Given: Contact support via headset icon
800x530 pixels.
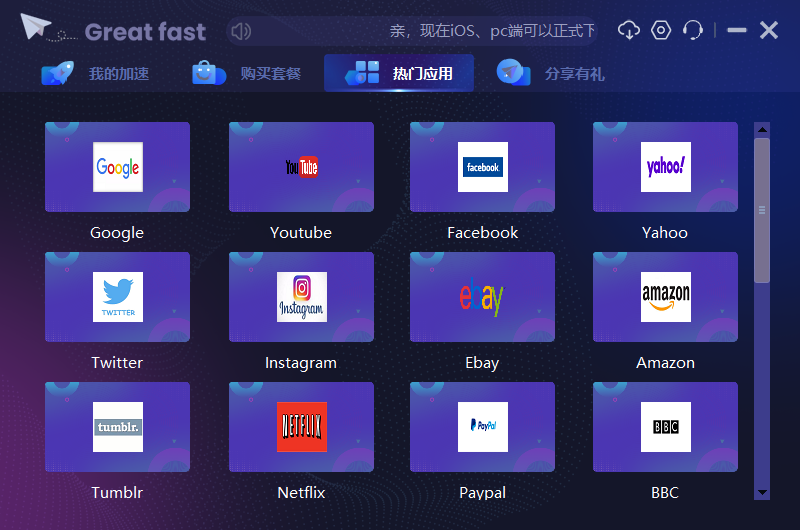Looking at the screenshot, I should tap(692, 31).
